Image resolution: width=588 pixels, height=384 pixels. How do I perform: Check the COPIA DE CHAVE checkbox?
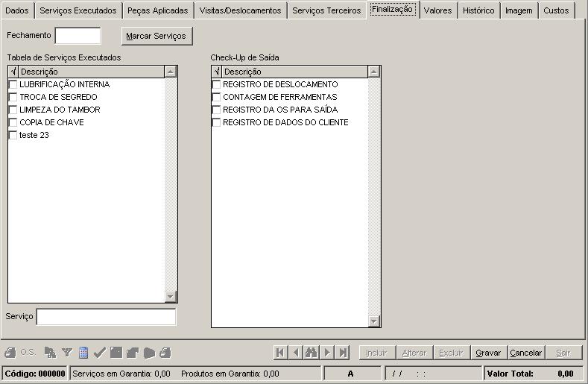point(13,122)
